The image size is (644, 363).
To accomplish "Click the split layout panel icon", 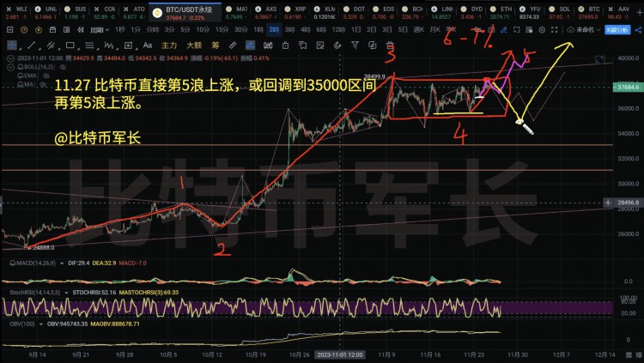I will tap(66, 29).
